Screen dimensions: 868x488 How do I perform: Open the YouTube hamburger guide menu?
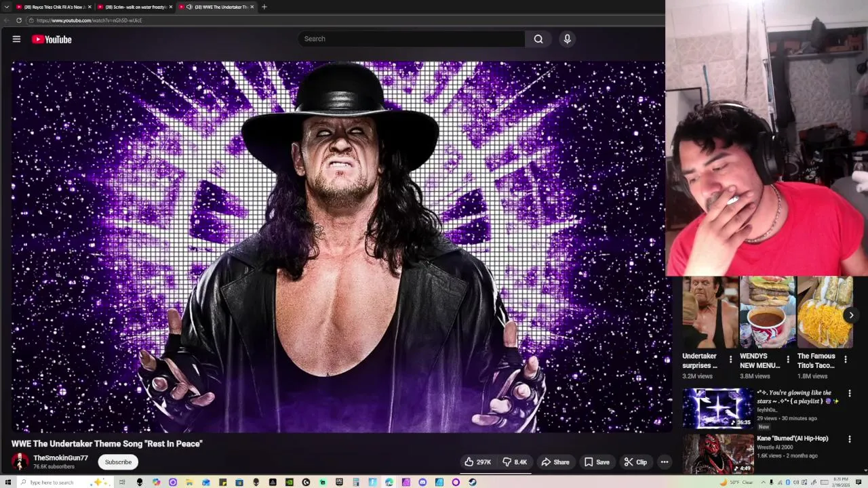(x=16, y=39)
